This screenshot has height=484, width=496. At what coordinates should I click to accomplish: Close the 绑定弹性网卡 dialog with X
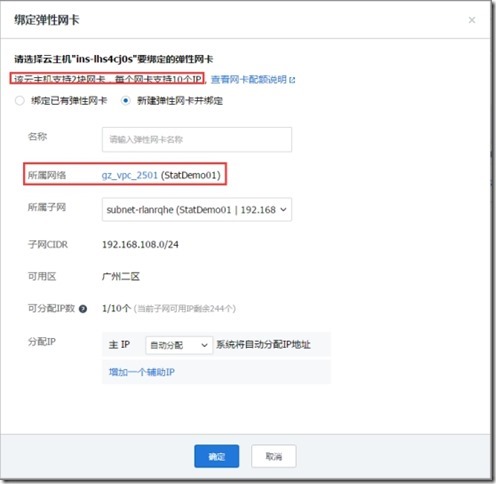pos(472,20)
